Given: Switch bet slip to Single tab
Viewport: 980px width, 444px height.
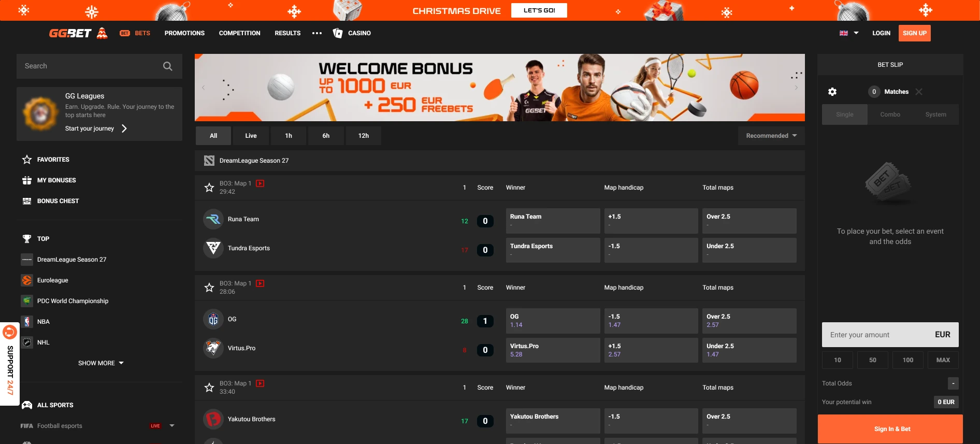Looking at the screenshot, I should [x=845, y=114].
